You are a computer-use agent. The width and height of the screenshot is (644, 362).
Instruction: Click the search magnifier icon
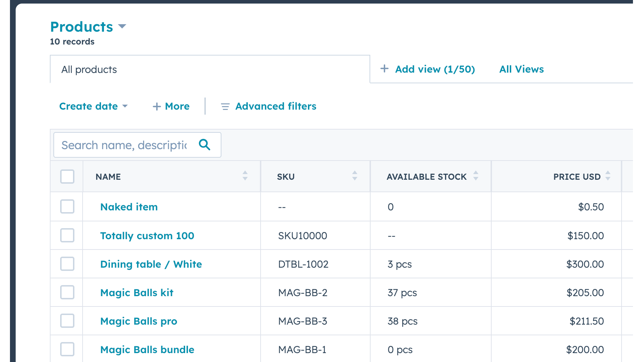204,145
